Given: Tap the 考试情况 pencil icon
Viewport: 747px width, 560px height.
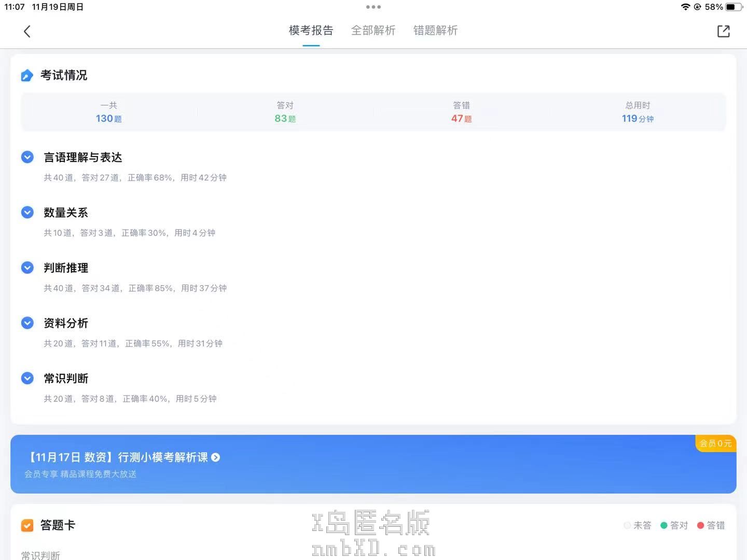Looking at the screenshot, I should [27, 76].
